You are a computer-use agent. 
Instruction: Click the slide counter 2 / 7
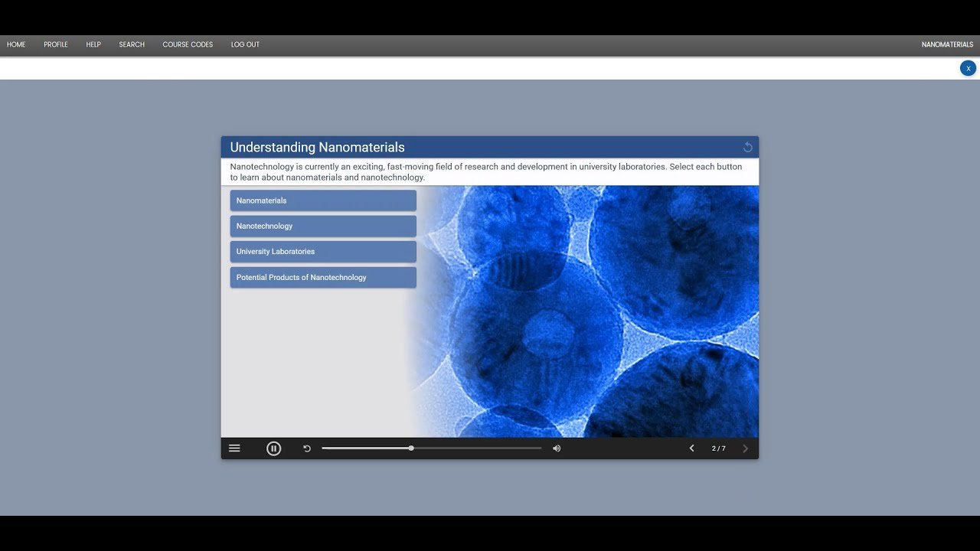click(718, 448)
